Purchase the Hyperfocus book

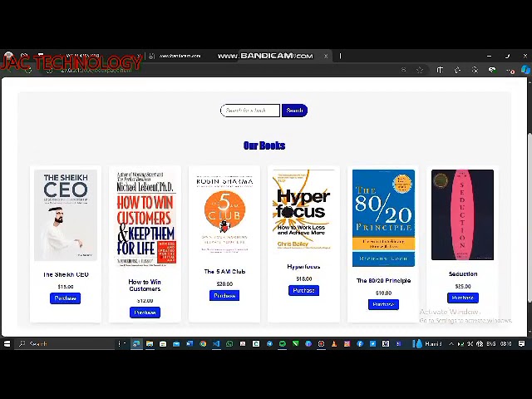pos(303,290)
